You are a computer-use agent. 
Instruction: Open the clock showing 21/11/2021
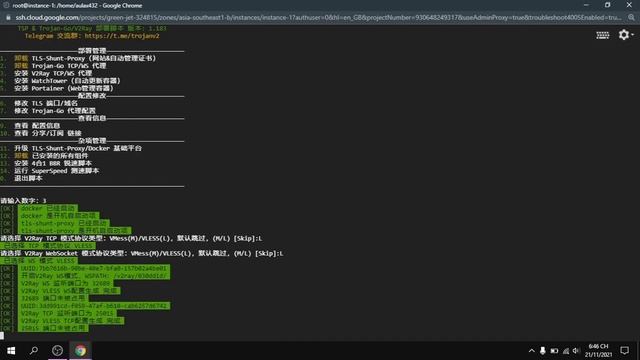pos(598,351)
